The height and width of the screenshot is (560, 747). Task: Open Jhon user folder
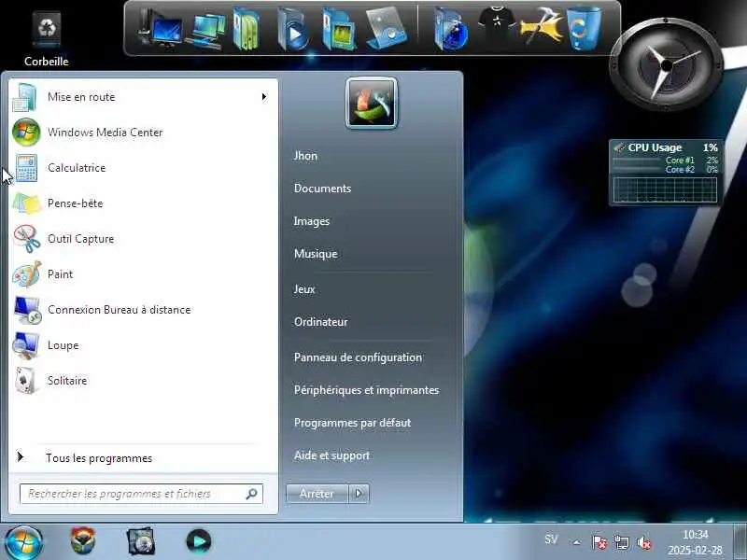306,156
